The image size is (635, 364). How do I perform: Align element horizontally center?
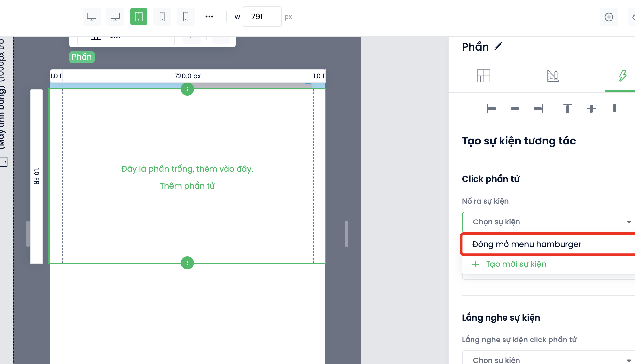(x=515, y=109)
